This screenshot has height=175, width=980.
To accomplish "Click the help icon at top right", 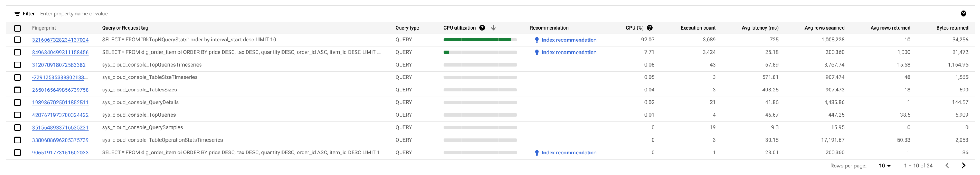I will [x=963, y=14].
